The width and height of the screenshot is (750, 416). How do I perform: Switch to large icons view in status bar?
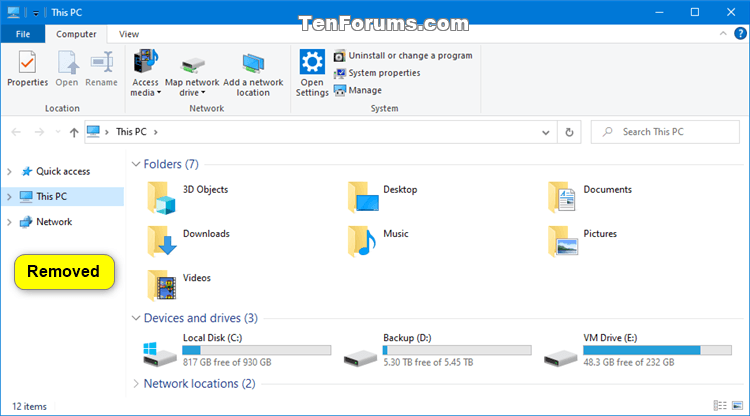pos(738,406)
